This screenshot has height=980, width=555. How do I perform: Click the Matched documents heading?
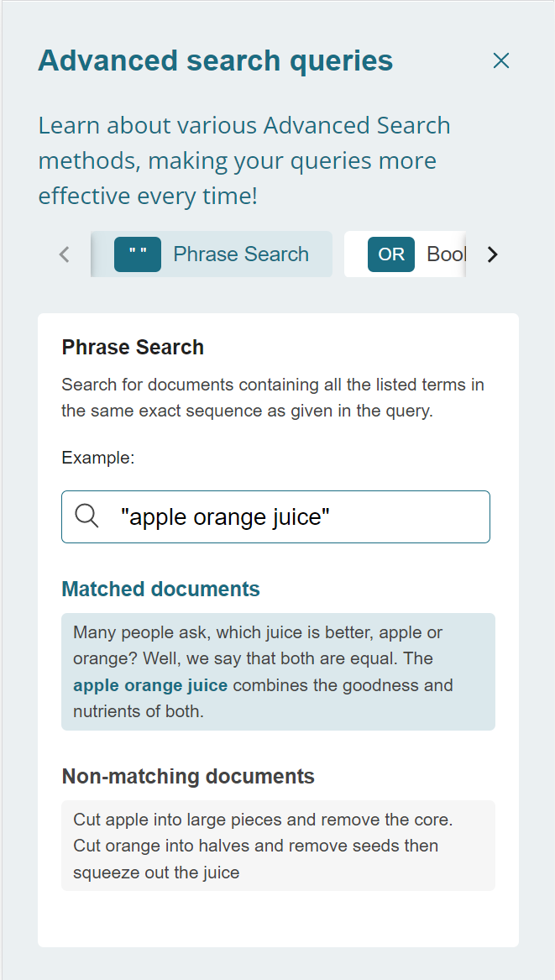161,590
